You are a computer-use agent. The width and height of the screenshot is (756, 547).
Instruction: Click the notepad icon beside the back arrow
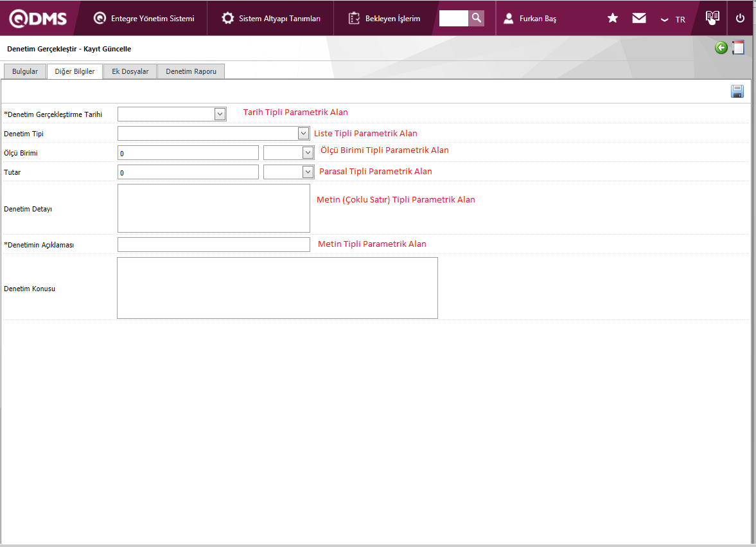pos(739,48)
